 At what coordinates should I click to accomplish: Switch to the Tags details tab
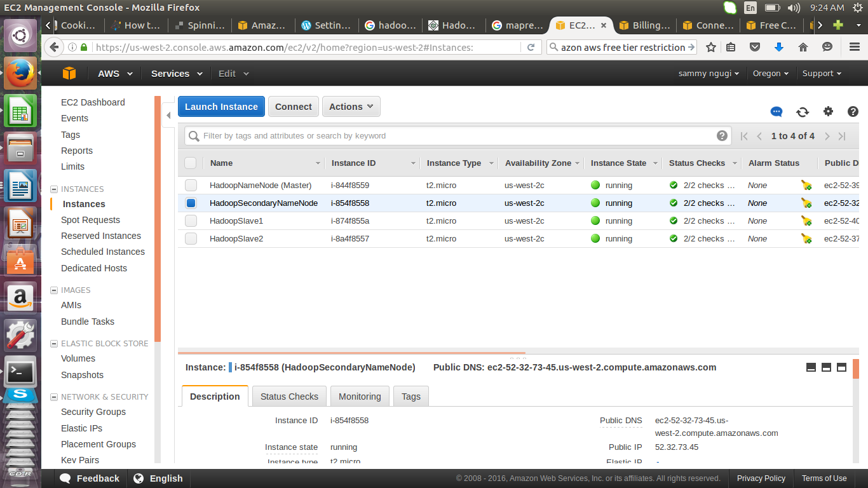pos(411,396)
